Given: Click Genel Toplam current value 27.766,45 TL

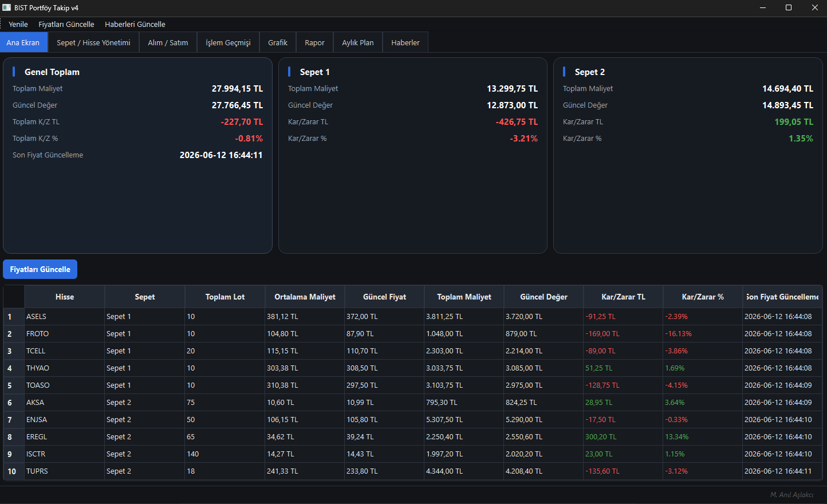Looking at the screenshot, I should (237, 105).
